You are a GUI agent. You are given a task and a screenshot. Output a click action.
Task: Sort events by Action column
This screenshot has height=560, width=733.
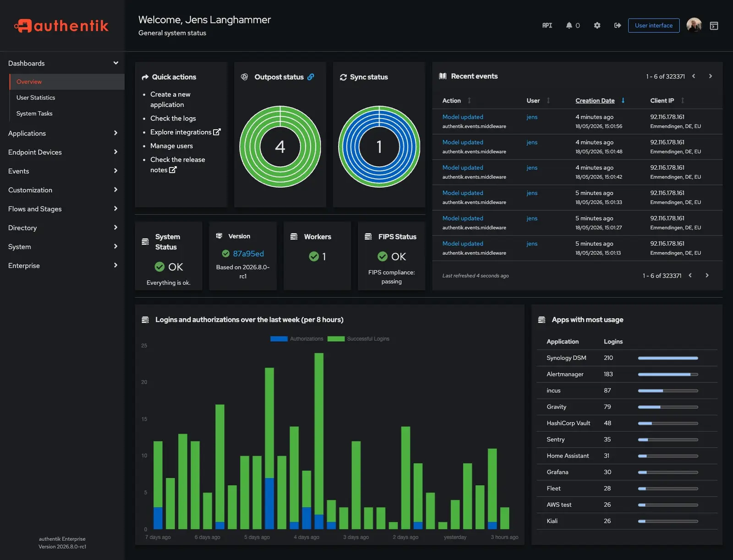tap(456, 101)
